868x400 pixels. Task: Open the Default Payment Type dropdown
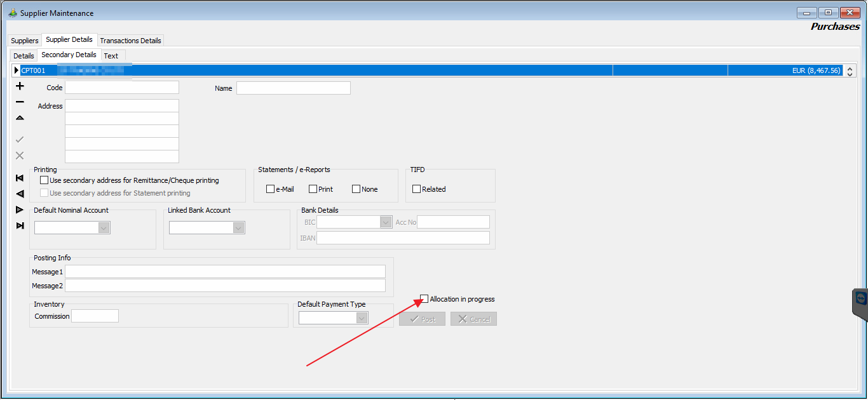[362, 318]
